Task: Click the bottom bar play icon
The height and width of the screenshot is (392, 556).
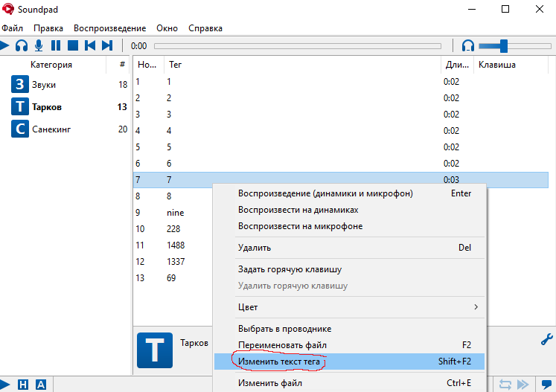Action: tap(4, 385)
